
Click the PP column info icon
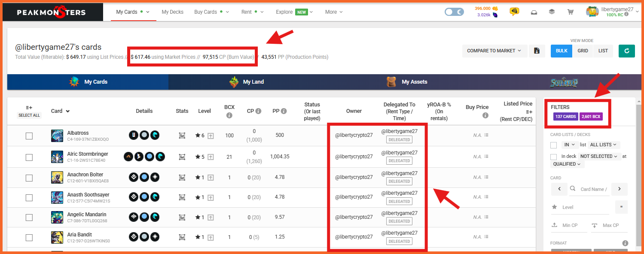pos(283,111)
